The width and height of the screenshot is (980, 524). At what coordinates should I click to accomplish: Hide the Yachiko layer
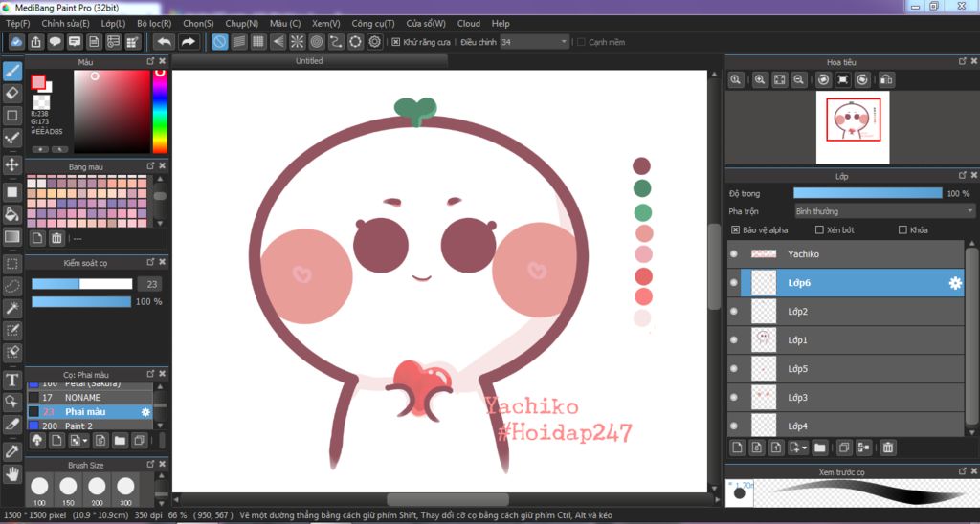click(734, 254)
